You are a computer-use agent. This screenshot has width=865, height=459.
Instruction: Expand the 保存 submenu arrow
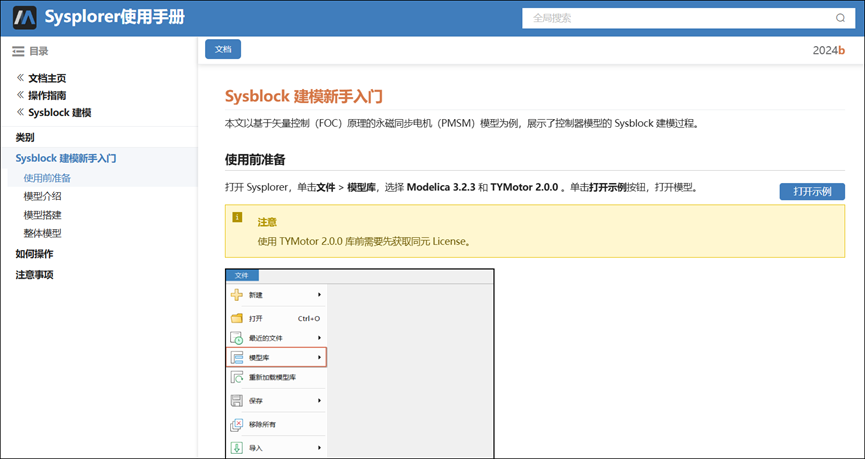(x=319, y=401)
